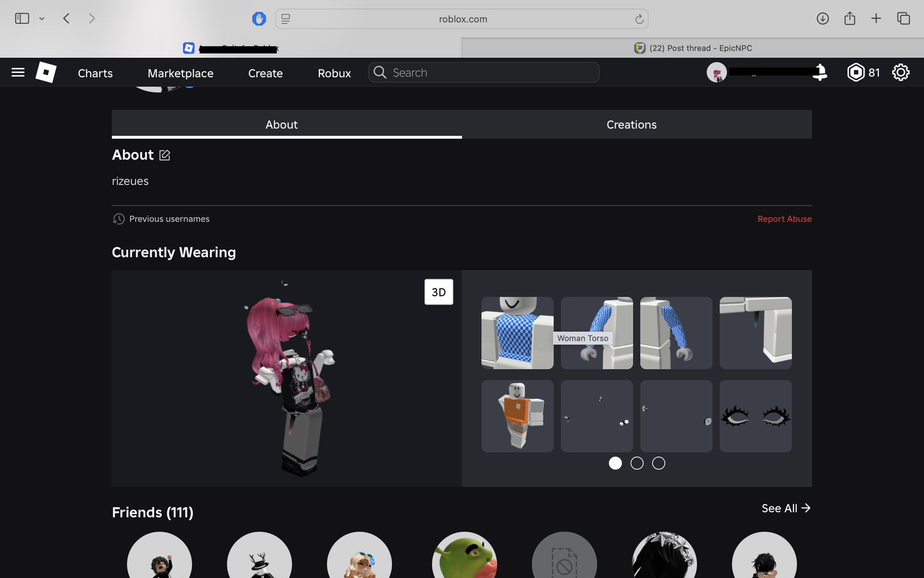The image size is (924, 578).
Task: Click the search magnifier icon
Action: 380,72
